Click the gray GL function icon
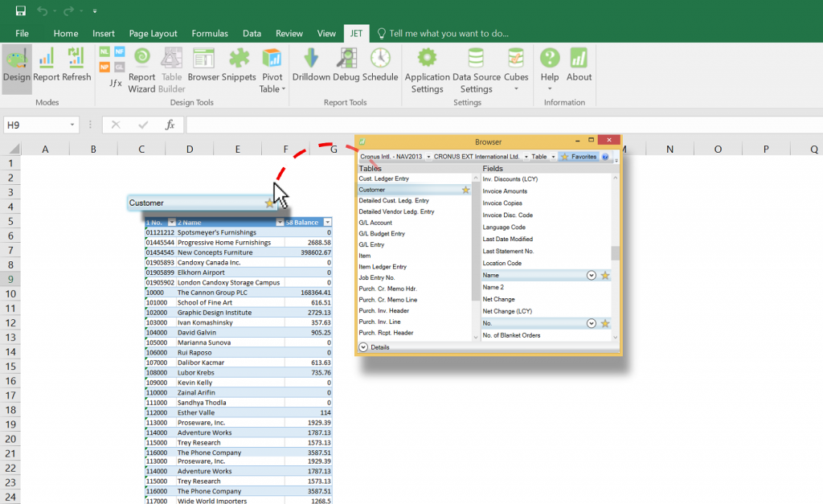823x504 pixels. coord(120,68)
